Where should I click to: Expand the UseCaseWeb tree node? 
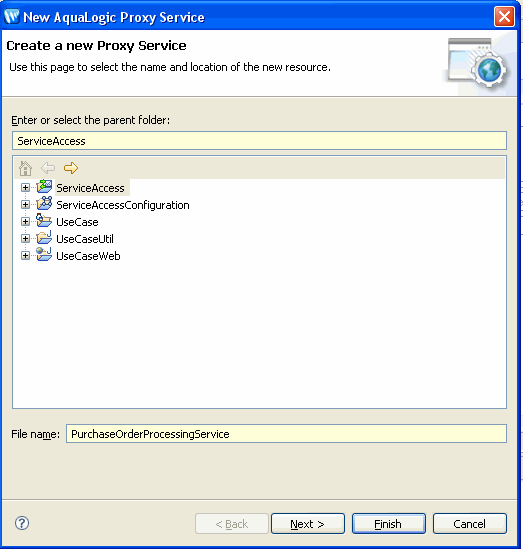click(x=25, y=256)
